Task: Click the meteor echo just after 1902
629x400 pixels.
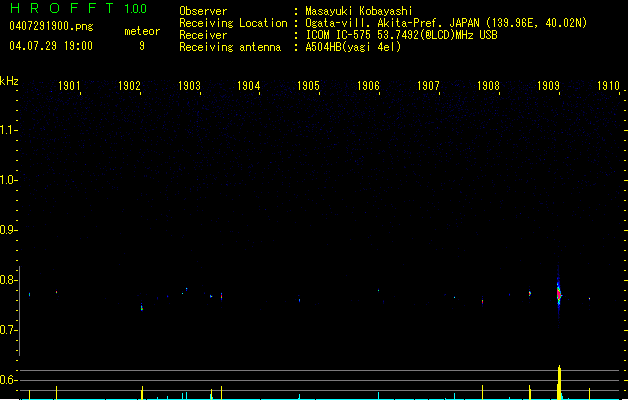Action: 142,308
